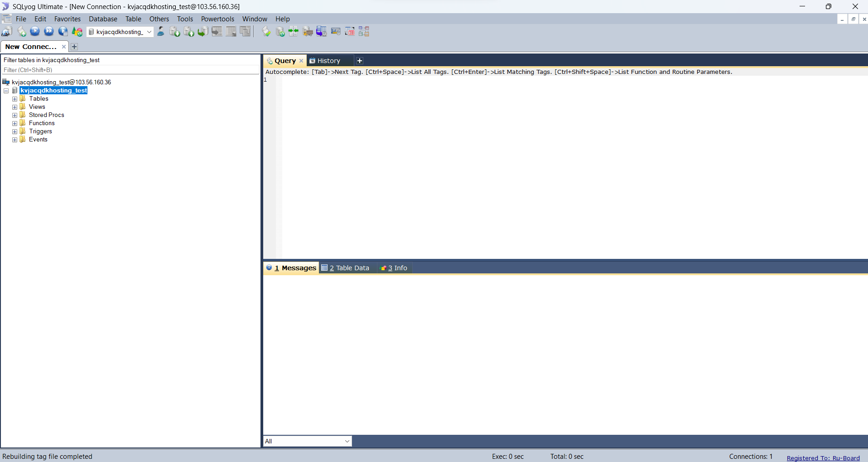Screen dimensions: 868x462
Task: Open the User Manager person icon
Action: click(x=161, y=32)
